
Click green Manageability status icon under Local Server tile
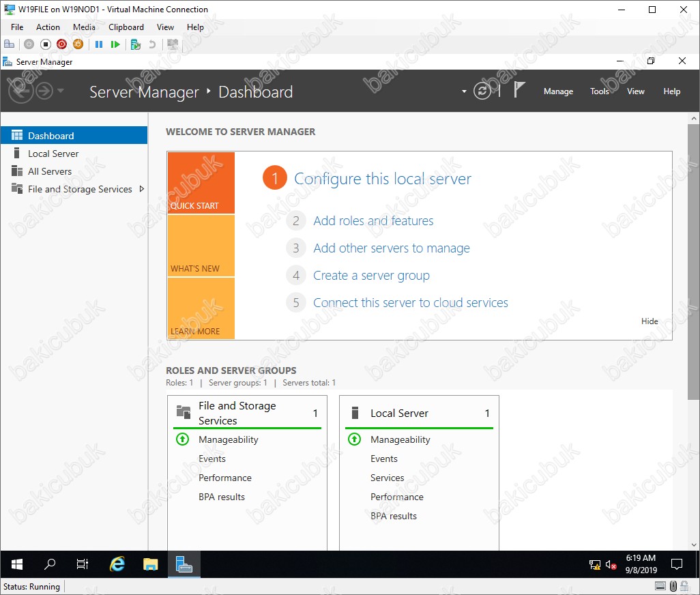tap(355, 439)
